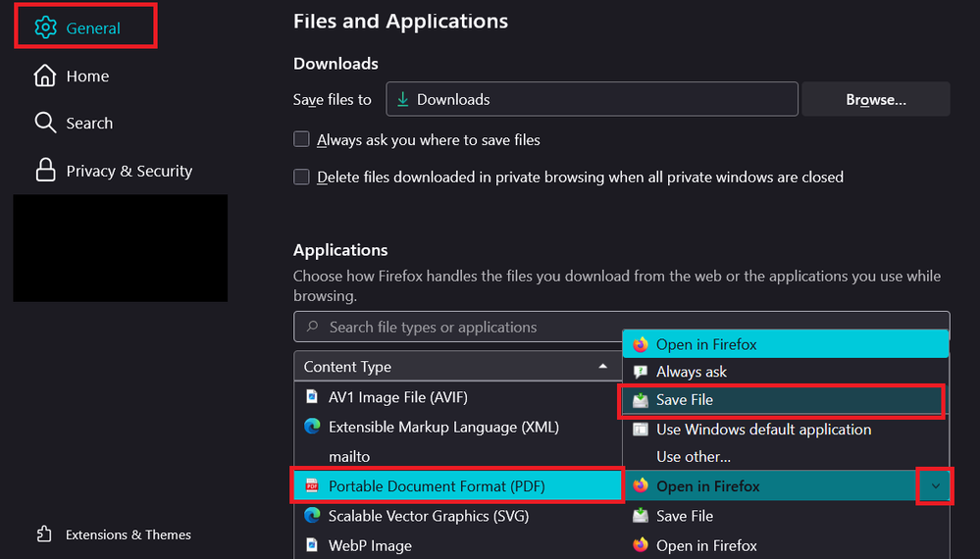Choose Always ask option in dropdown

click(786, 372)
